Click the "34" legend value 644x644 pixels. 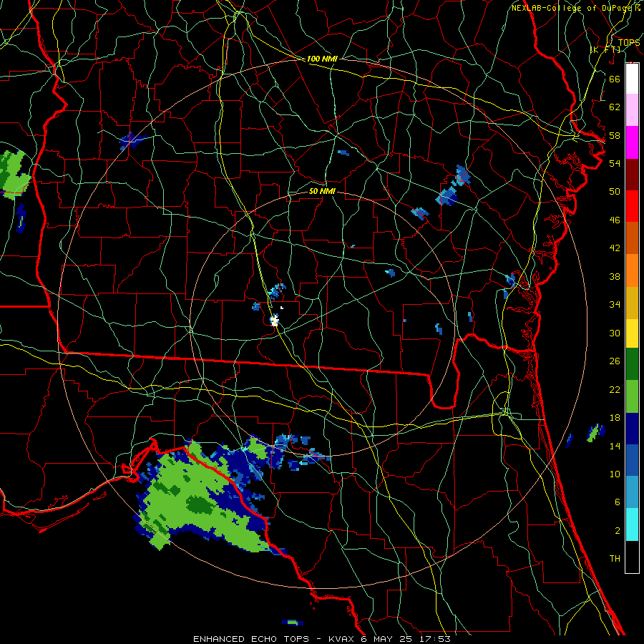(615, 305)
